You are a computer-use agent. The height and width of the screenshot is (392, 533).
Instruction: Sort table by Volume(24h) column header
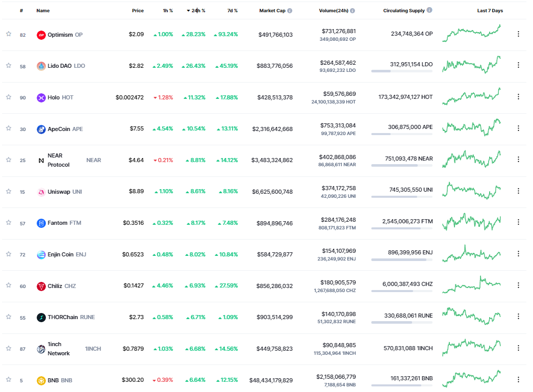334,11
